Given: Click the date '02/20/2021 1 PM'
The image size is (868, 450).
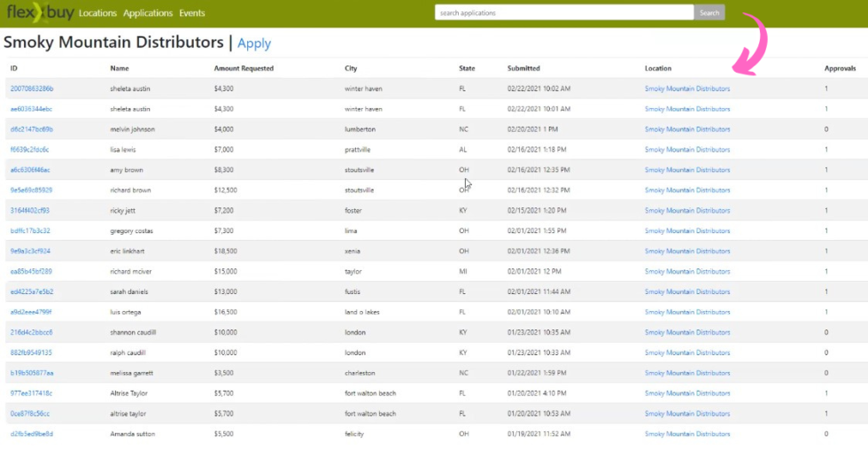Looking at the screenshot, I should point(532,129).
